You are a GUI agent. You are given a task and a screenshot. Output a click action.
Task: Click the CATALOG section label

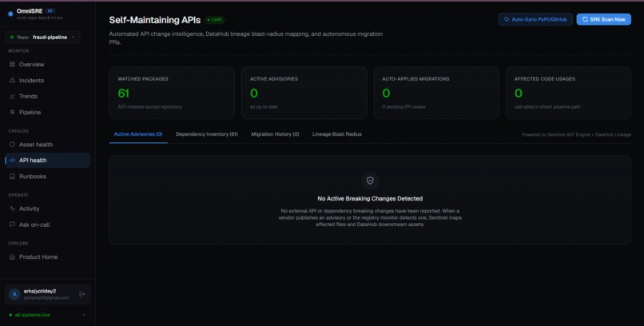(x=18, y=131)
